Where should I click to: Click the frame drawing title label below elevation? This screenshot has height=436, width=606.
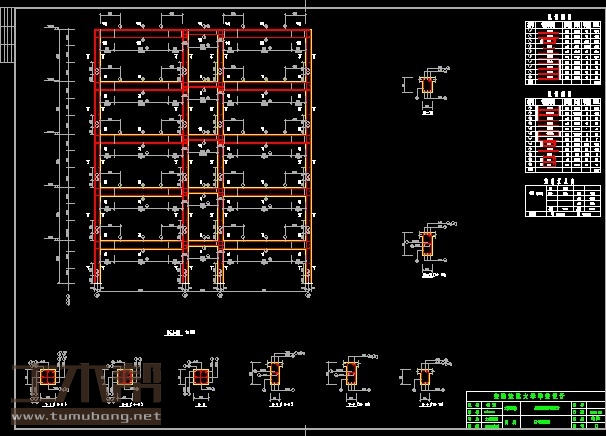tap(177, 331)
